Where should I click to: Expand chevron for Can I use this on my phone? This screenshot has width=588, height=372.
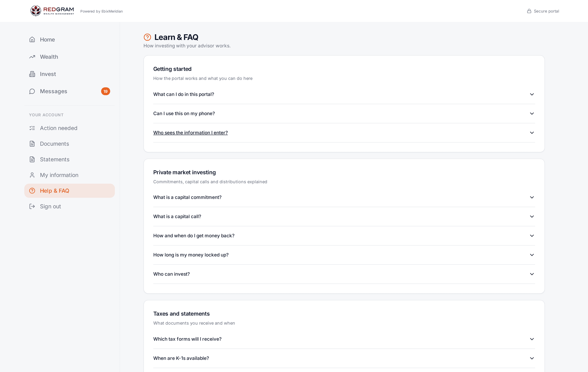(532, 113)
